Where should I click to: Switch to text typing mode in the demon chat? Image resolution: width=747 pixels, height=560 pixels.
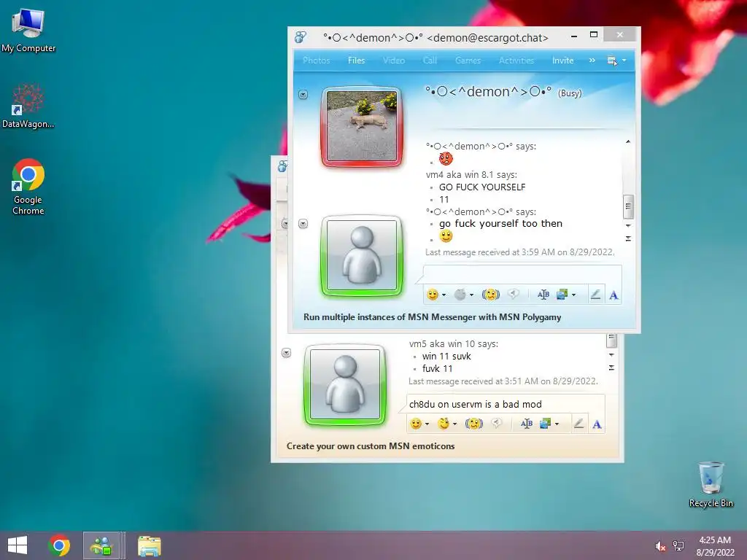pos(614,295)
